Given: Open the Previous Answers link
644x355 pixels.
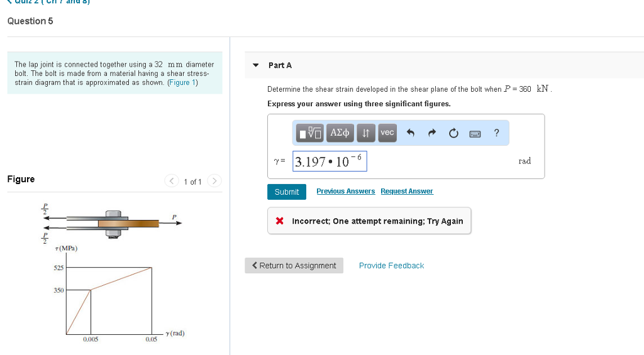Looking at the screenshot, I should tap(345, 191).
